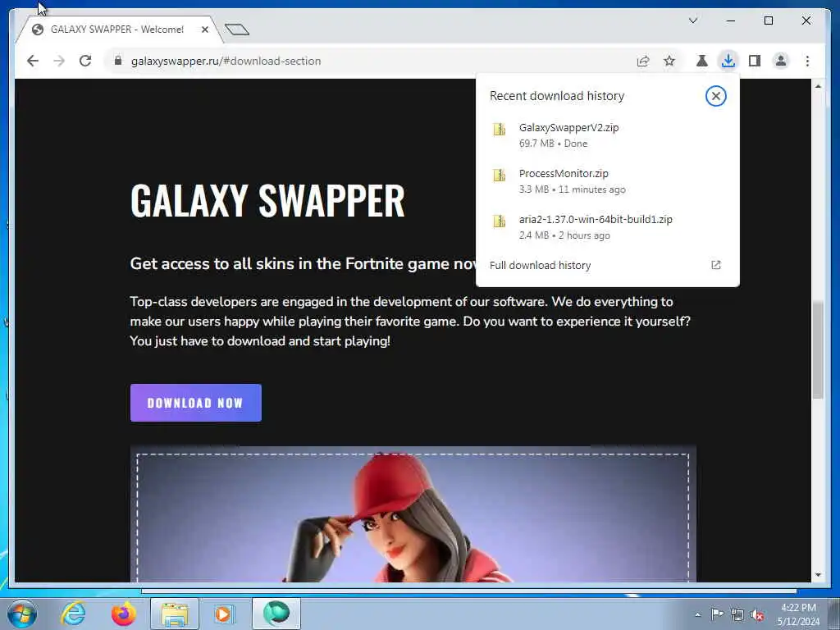Open Full download history link
This screenshot has width=840, height=630.
click(540, 266)
